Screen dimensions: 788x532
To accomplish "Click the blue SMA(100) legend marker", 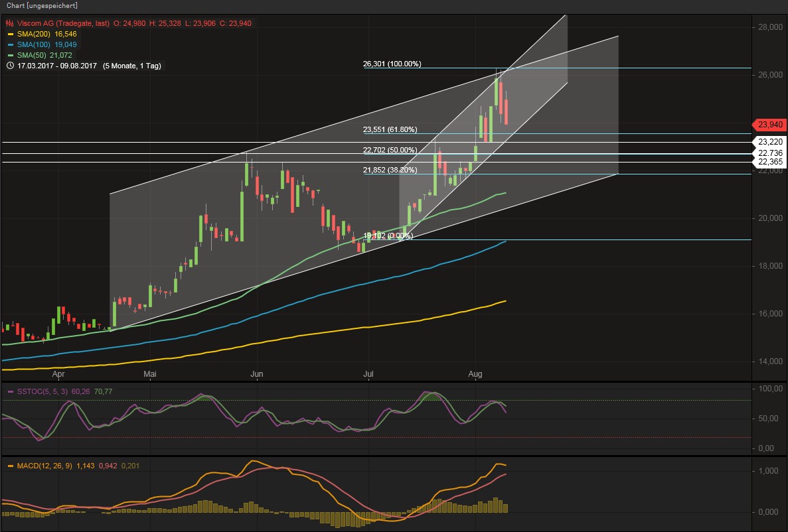I will tap(10, 44).
